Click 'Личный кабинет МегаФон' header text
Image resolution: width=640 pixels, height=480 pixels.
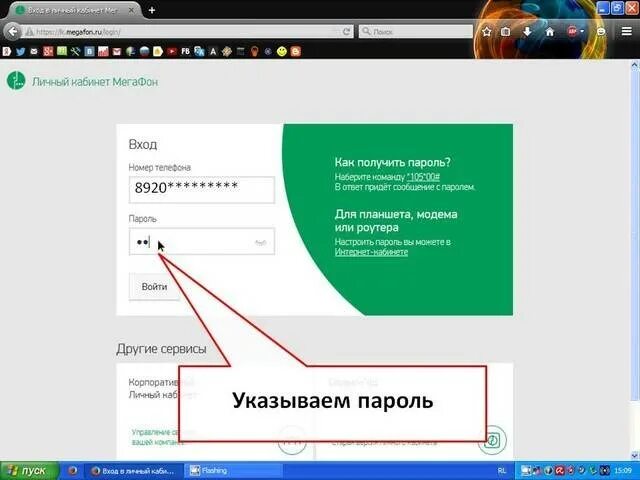pos(95,82)
